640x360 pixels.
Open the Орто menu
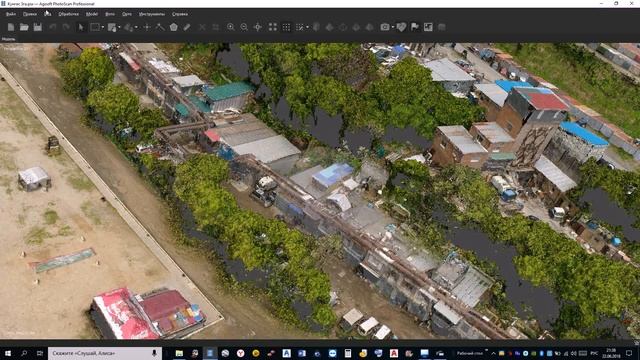(127, 14)
